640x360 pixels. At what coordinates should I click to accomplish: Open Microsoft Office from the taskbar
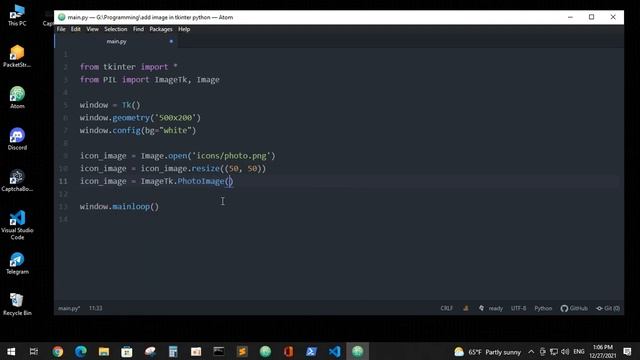[288, 351]
